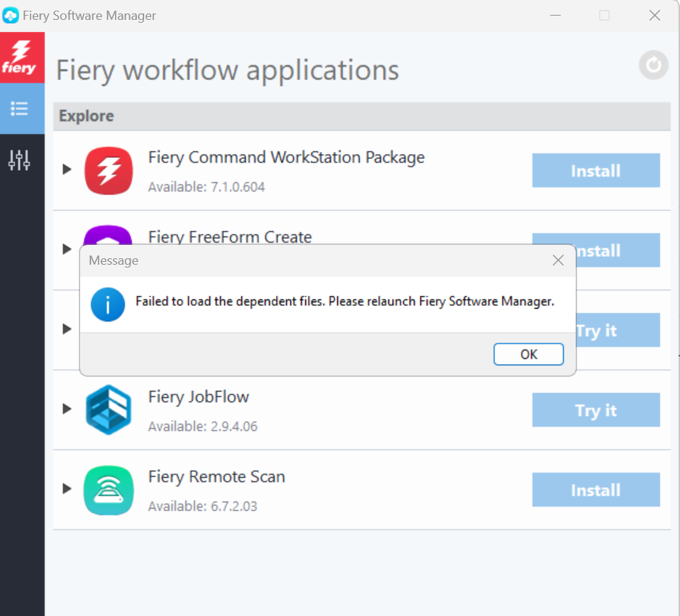680x616 pixels.
Task: Click Try it above the Fiery JobFlow row
Action: [618, 330]
